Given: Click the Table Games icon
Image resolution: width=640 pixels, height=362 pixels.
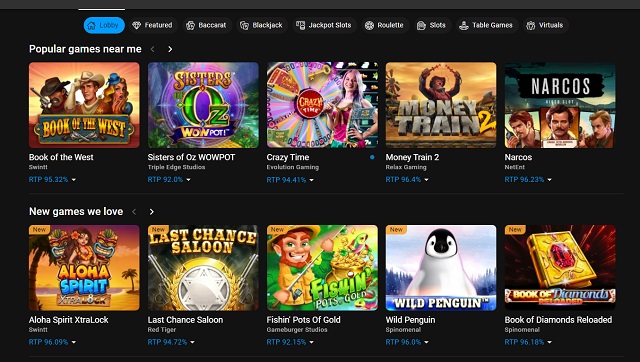Looking at the screenshot, I should (x=464, y=25).
